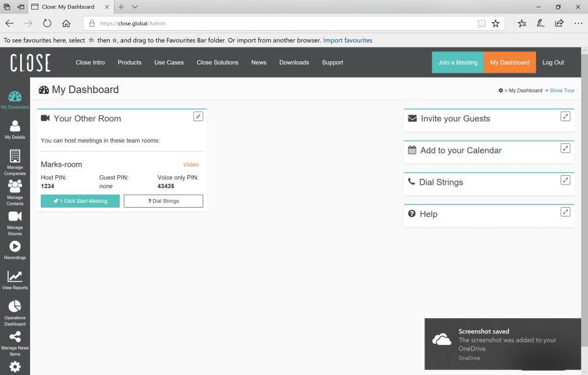
Task: Share this page from the browser toolbar
Action: (x=559, y=23)
